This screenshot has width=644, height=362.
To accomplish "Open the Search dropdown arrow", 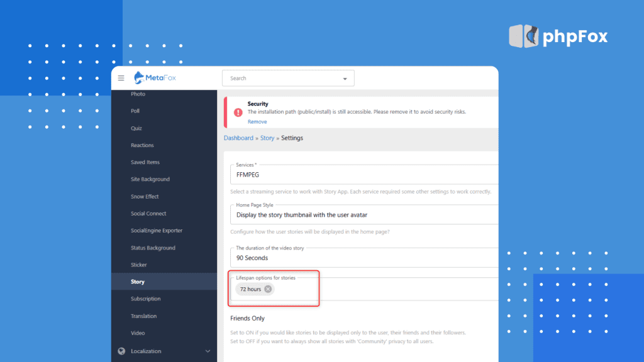I will tap(345, 79).
